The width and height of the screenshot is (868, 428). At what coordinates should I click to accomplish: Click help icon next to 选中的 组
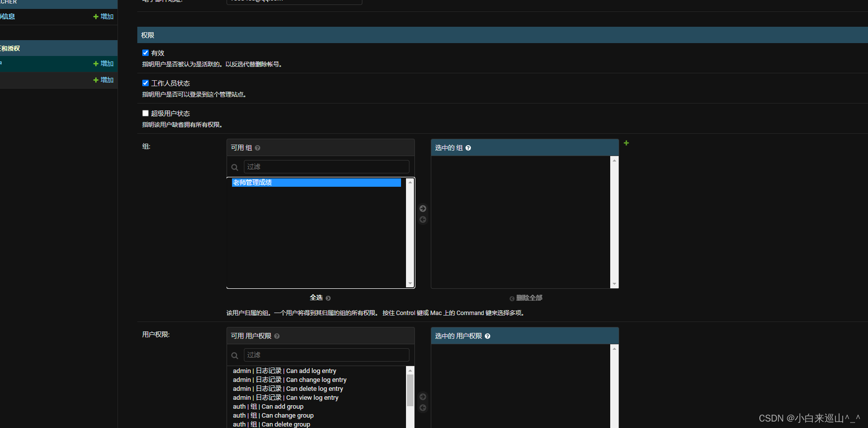[468, 148]
